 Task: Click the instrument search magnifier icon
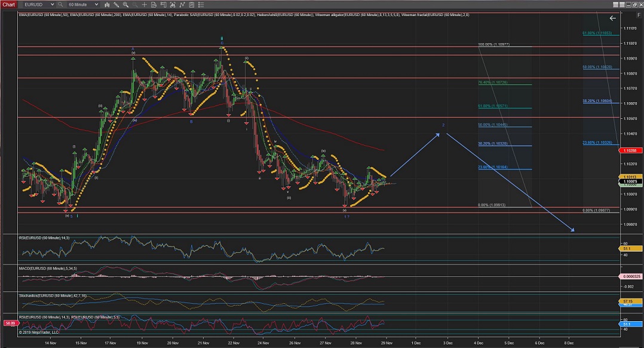tap(60, 5)
